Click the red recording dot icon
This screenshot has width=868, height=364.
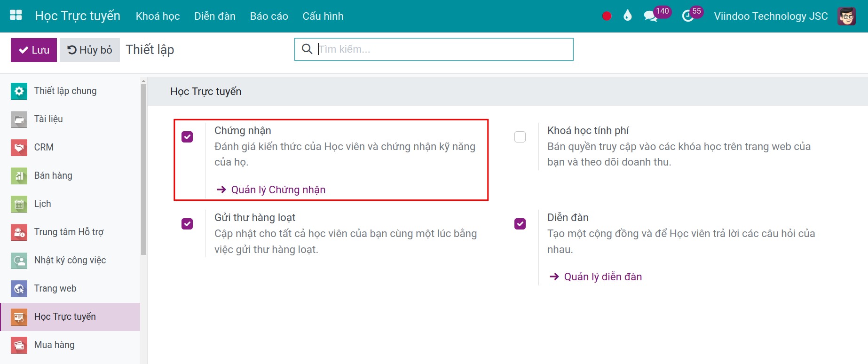607,16
